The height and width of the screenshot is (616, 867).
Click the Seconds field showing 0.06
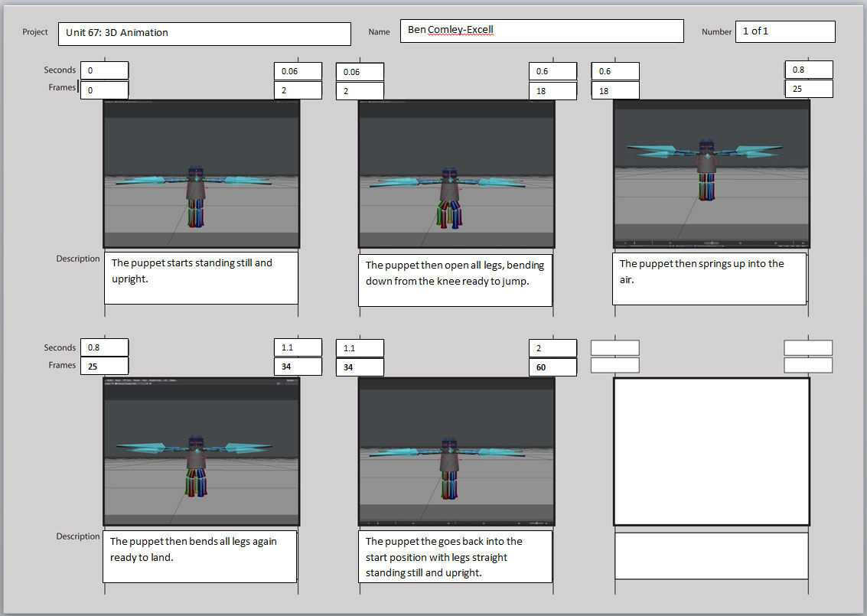point(298,70)
